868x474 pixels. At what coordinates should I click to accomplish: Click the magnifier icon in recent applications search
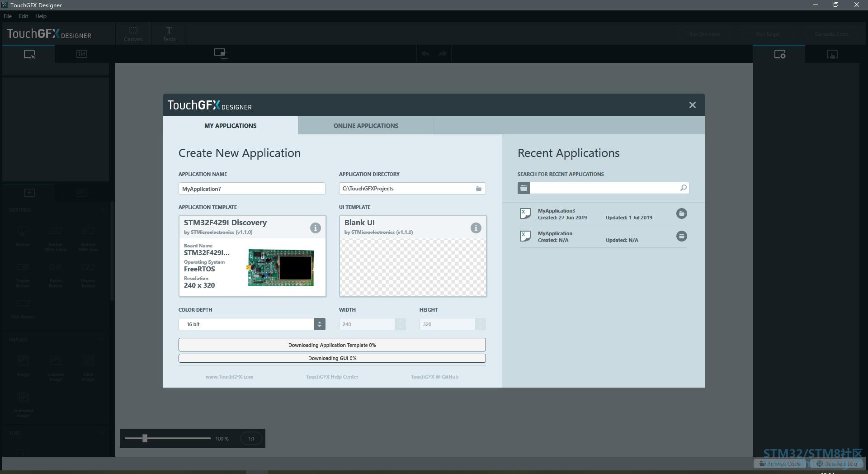tap(683, 188)
